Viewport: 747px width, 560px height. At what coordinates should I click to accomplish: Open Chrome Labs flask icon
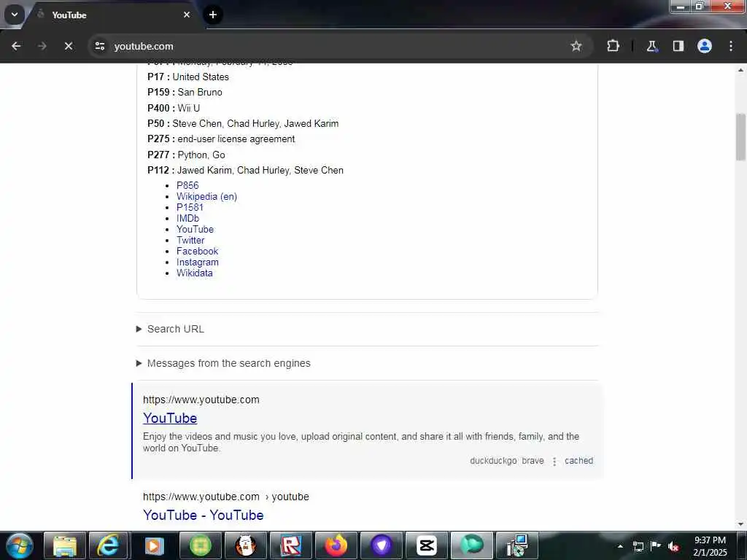651,46
